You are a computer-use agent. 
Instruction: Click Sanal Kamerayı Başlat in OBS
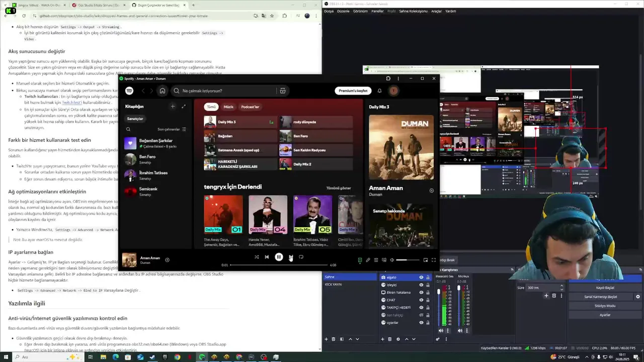point(601,297)
